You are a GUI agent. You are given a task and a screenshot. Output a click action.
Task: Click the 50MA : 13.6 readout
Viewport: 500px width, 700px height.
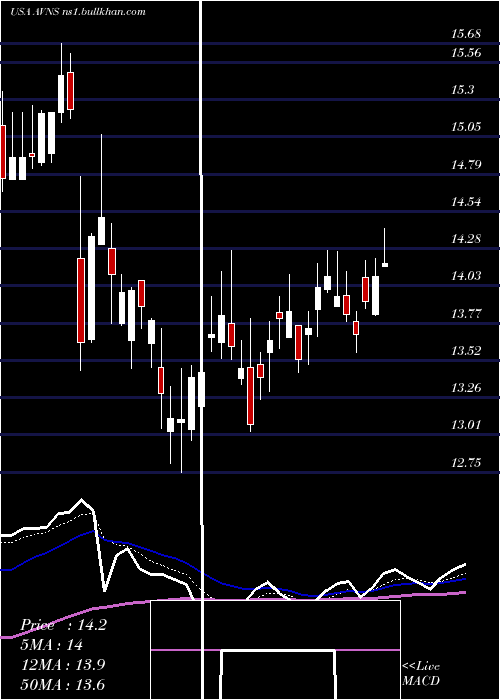point(63,684)
